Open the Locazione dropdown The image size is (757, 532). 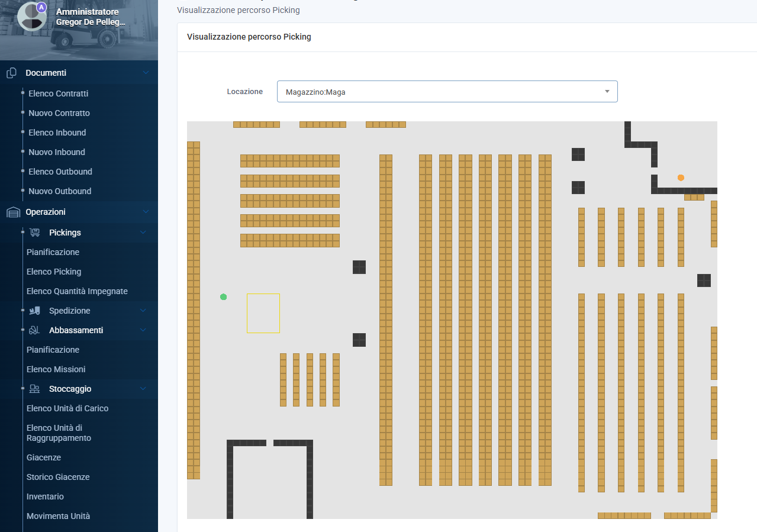447,92
